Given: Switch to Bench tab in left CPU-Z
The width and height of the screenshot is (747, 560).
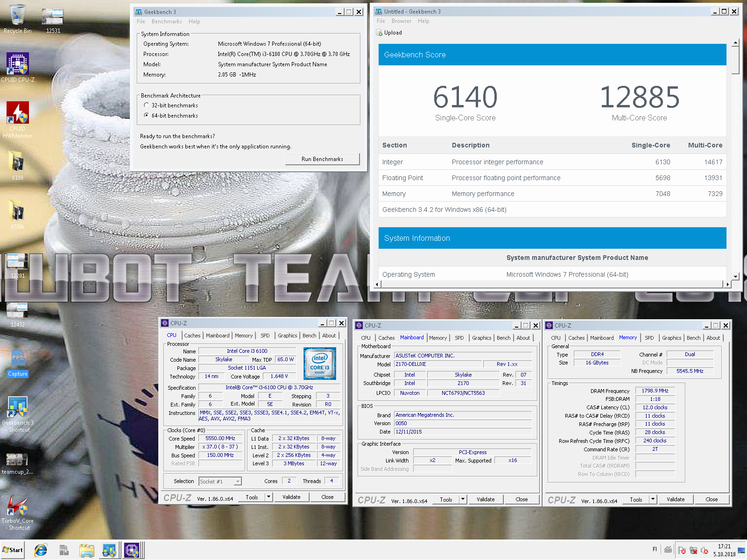Looking at the screenshot, I should pos(309,336).
